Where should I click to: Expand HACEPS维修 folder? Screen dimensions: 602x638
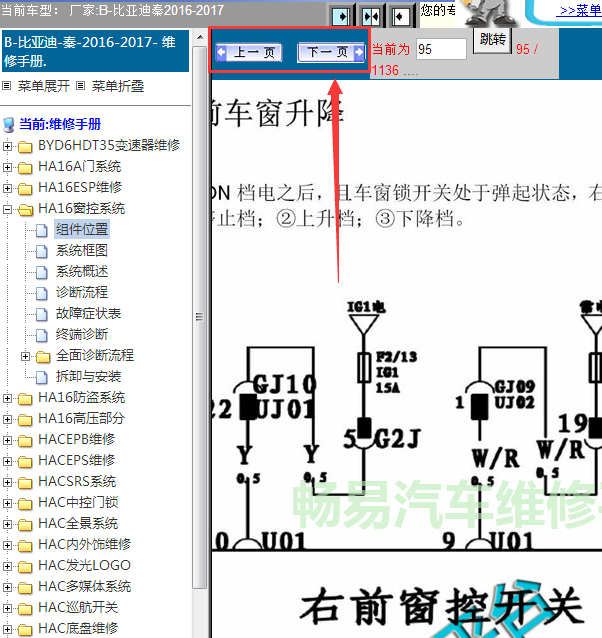click(x=7, y=461)
